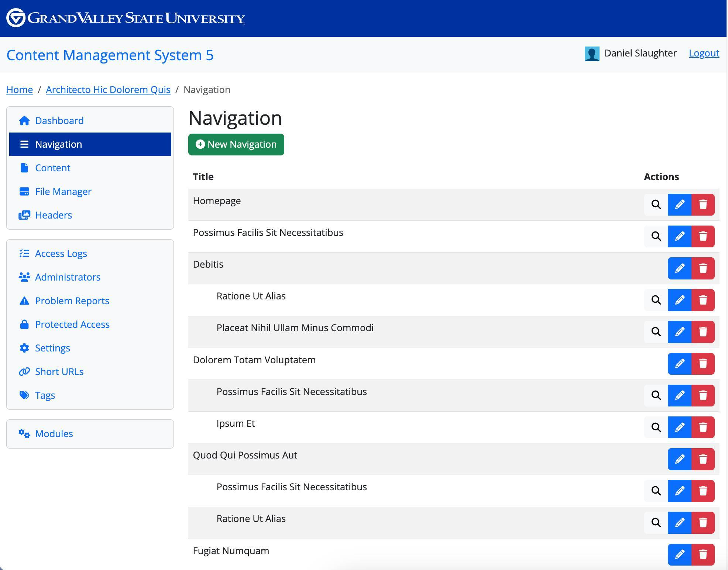Edit the Dolorem Totam Voluptatem entry

click(x=679, y=364)
